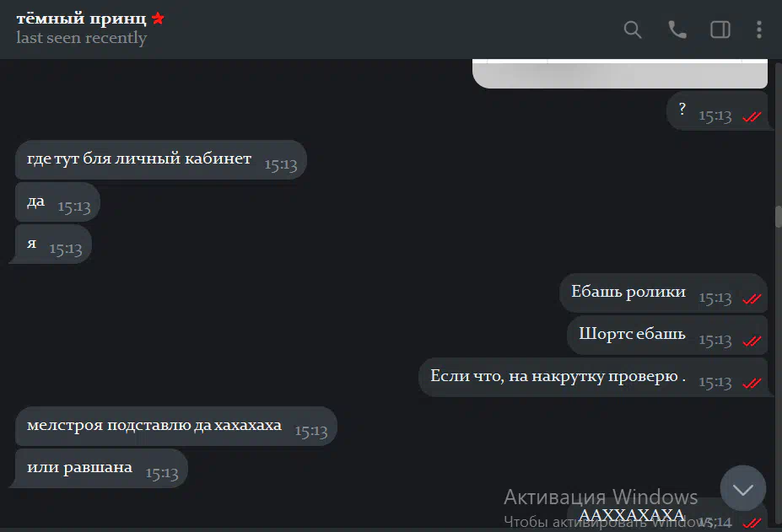Select message 'где тут бля личный кабинет'
Viewport: 782px width, 532px height.
point(160,159)
